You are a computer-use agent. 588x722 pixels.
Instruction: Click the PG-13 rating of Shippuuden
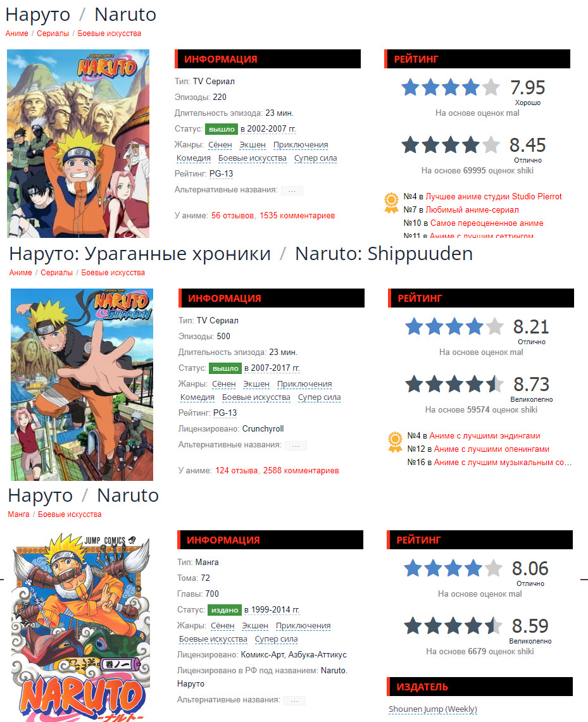point(225,413)
